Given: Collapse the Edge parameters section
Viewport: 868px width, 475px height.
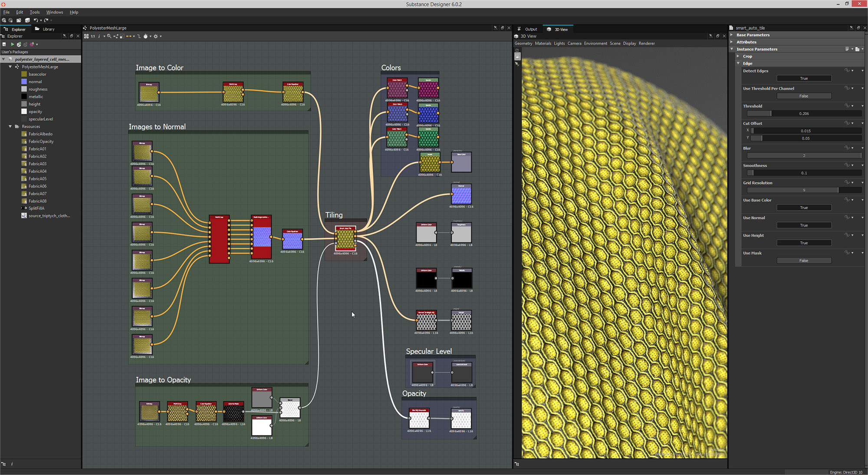Looking at the screenshot, I should click(738, 63).
